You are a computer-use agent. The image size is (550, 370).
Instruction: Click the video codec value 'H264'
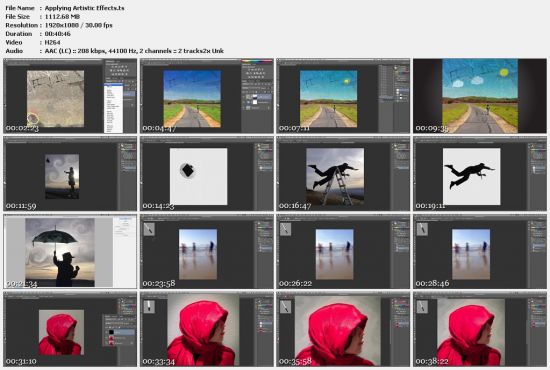[x=52, y=42]
